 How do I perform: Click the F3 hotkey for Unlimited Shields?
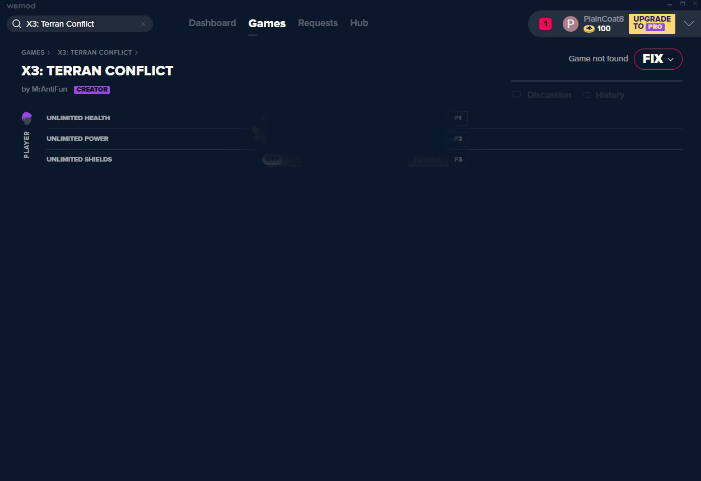click(458, 160)
